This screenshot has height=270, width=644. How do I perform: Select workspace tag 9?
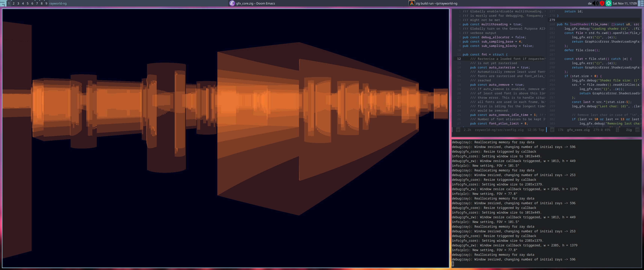[46, 4]
